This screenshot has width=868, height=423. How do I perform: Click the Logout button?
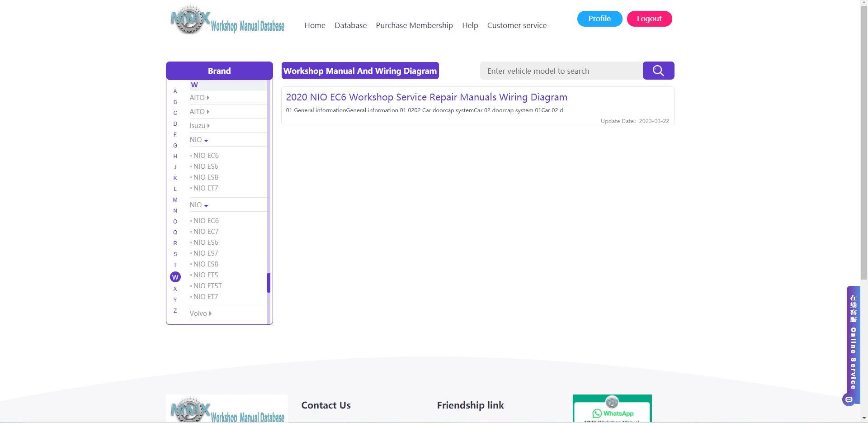click(x=649, y=19)
